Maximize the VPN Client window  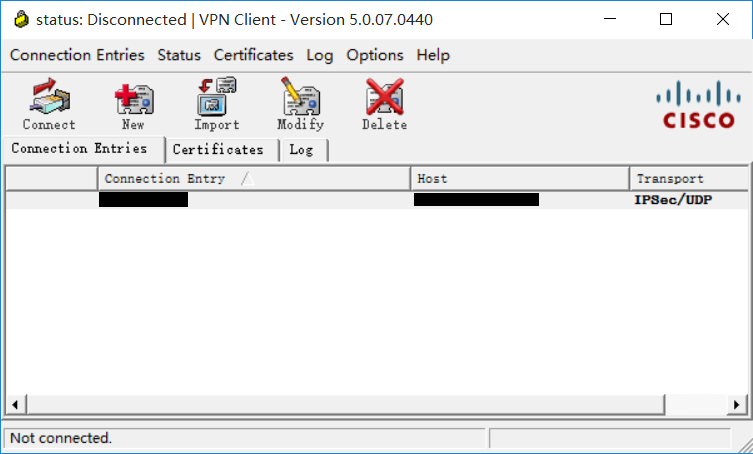click(x=666, y=19)
